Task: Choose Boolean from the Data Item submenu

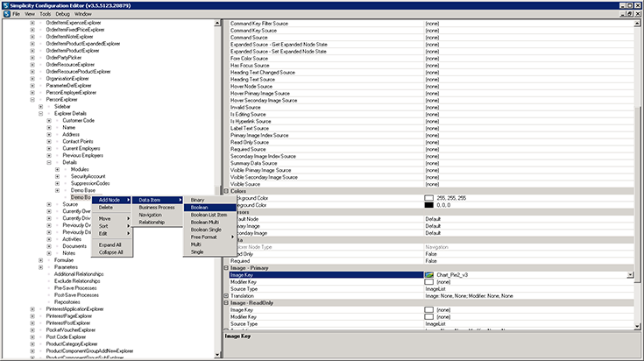Action: click(198, 207)
